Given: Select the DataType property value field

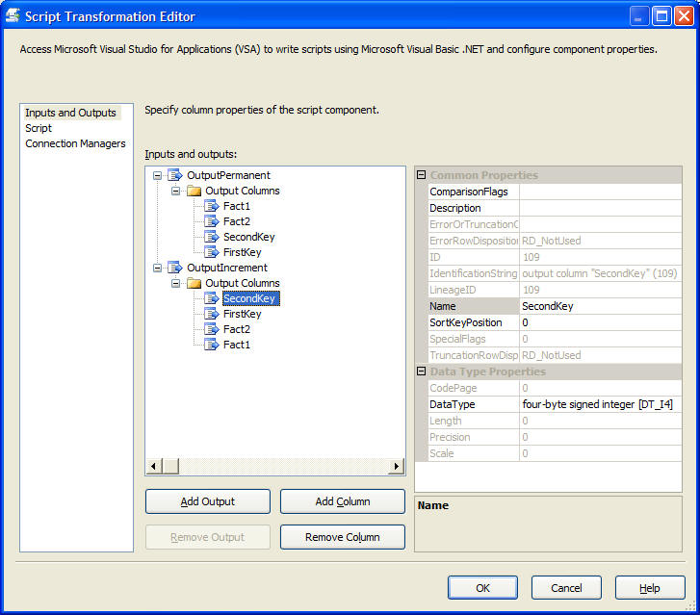Looking at the screenshot, I should pos(599,404).
